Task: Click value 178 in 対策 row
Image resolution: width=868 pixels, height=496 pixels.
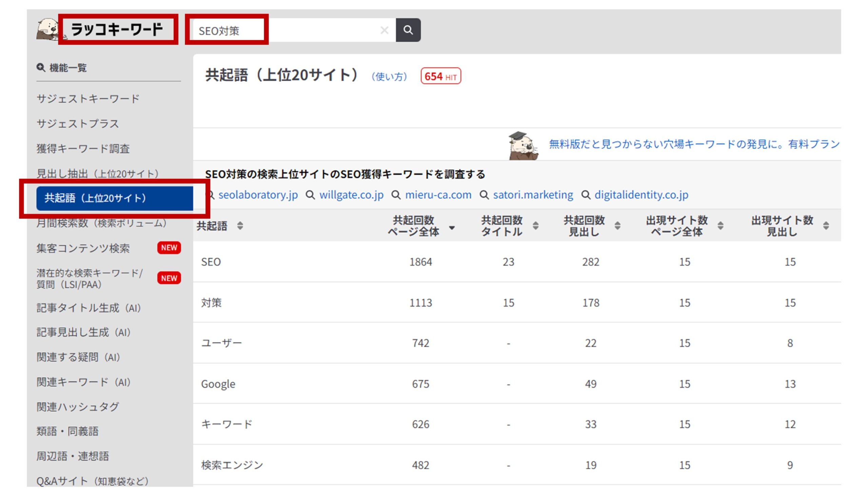Action: click(591, 303)
